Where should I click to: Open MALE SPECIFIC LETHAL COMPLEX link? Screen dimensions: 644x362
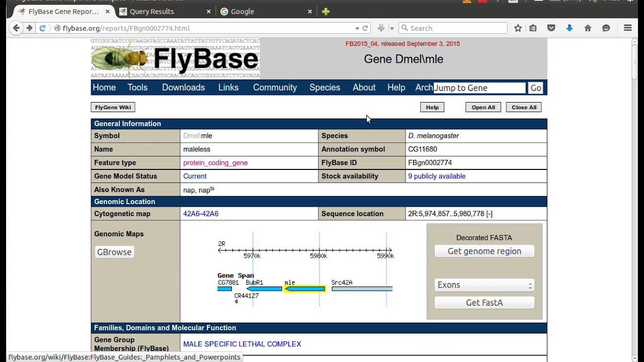click(242, 344)
